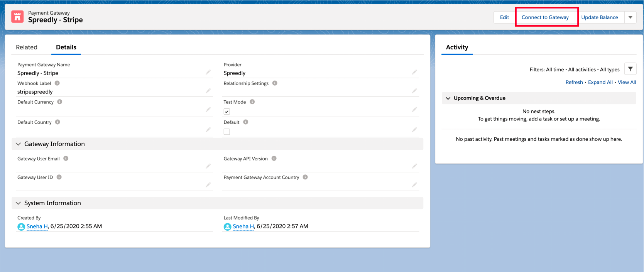The height and width of the screenshot is (272, 644).
Task: Edit Gateway API Version pencil icon
Action: (x=414, y=166)
